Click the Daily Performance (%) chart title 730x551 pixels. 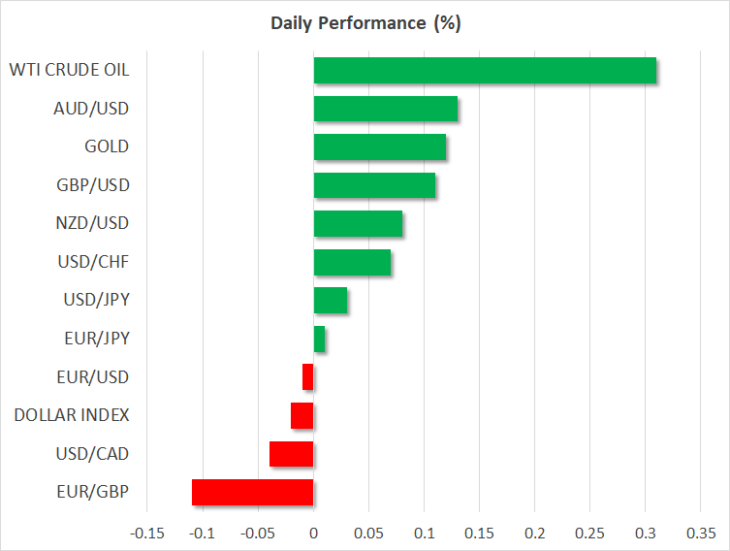coord(366,23)
